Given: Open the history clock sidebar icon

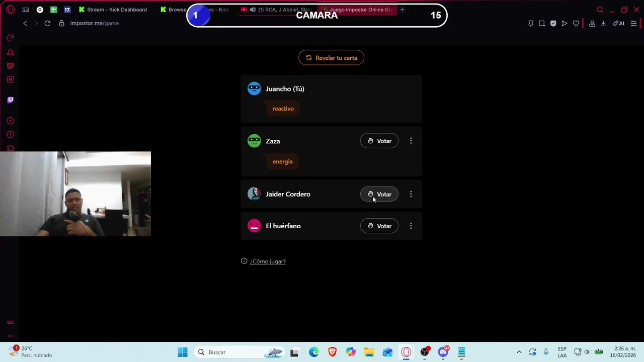Looking at the screenshot, I should coord(10,134).
